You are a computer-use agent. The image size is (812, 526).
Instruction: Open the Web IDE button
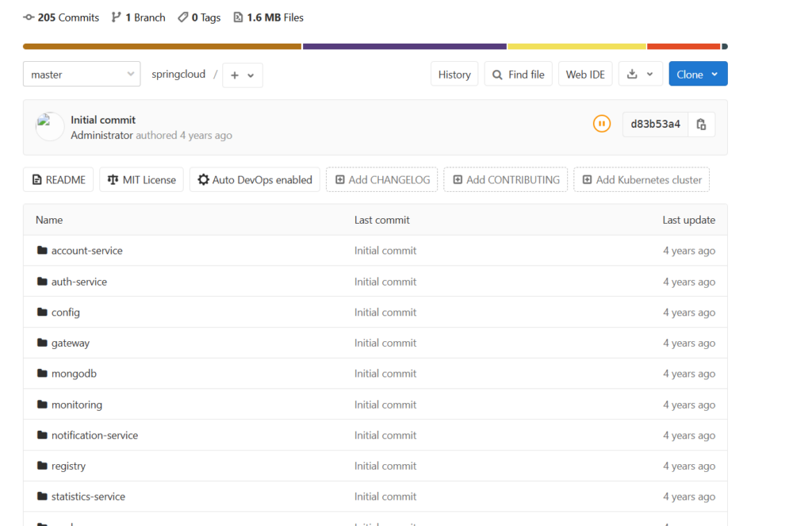[x=585, y=75]
